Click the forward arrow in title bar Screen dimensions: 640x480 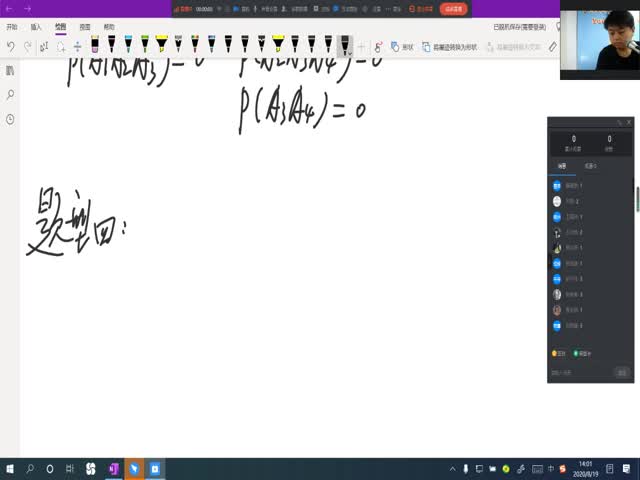(27, 9)
